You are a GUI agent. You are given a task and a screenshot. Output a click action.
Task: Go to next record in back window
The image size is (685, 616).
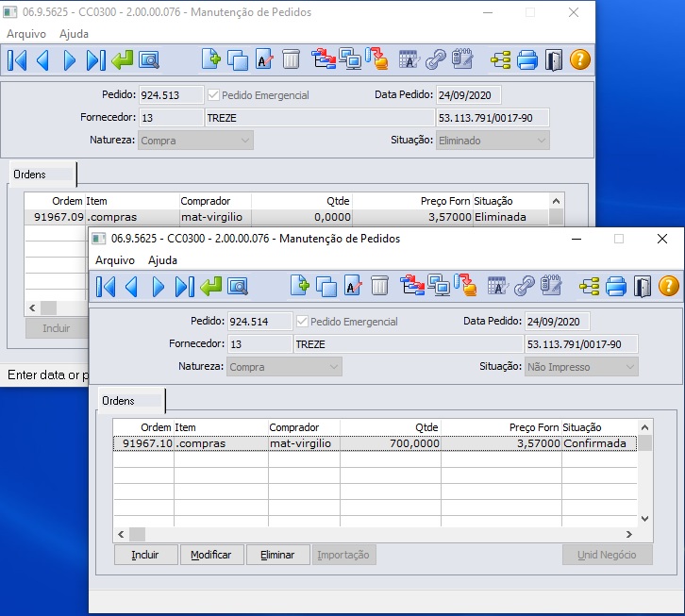(x=70, y=60)
